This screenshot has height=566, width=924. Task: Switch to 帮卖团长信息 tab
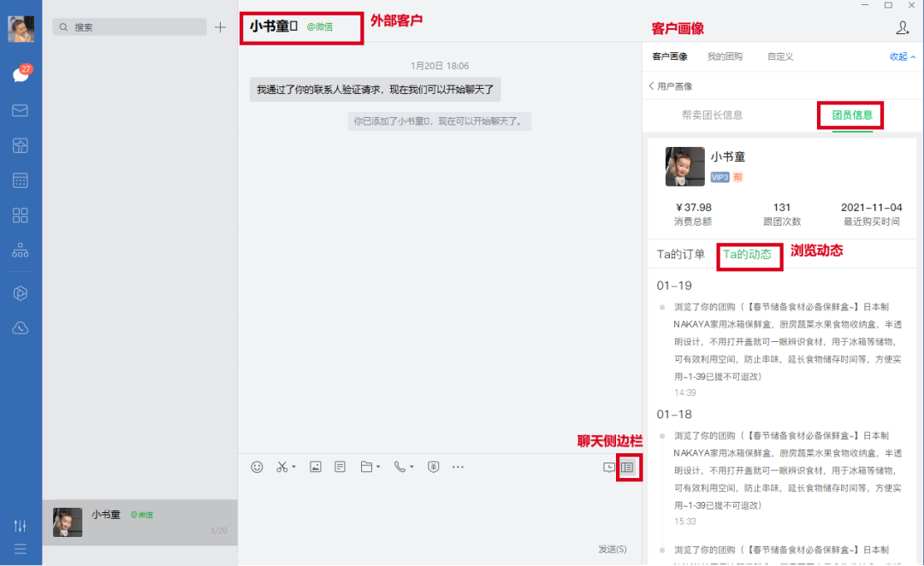tap(712, 115)
